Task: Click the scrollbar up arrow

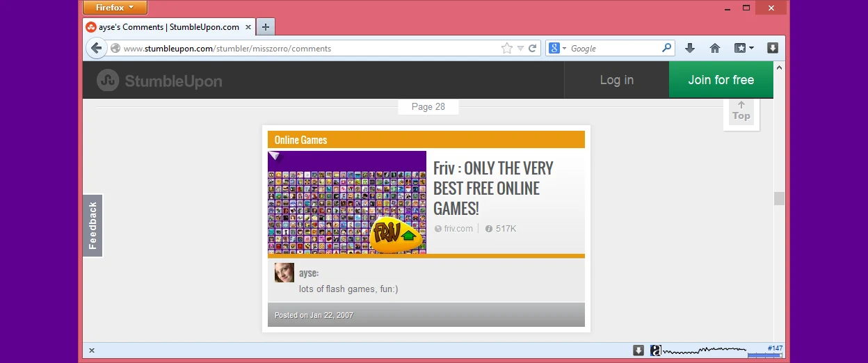Action: coord(779,67)
